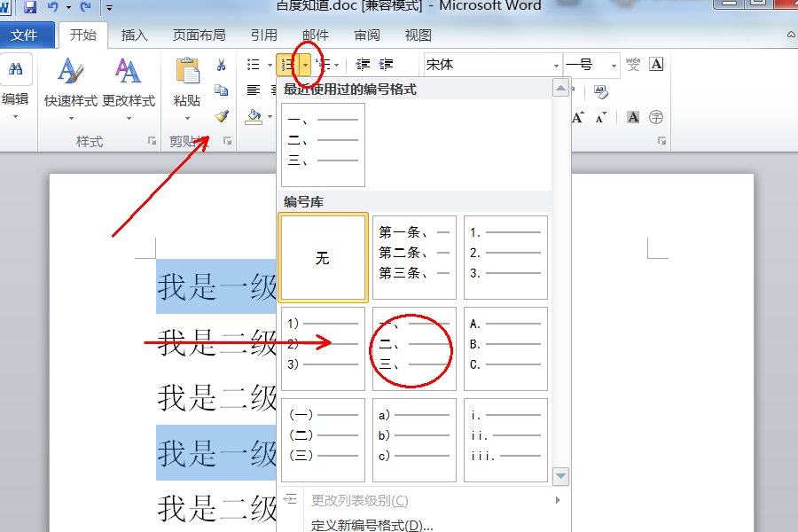Open the customize quick access toolbar arrow

[109, 7]
